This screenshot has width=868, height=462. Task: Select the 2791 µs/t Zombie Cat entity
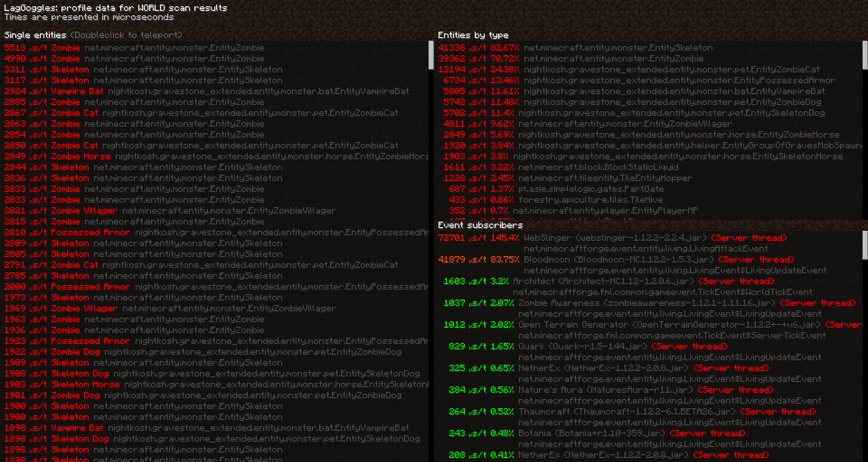point(201,265)
